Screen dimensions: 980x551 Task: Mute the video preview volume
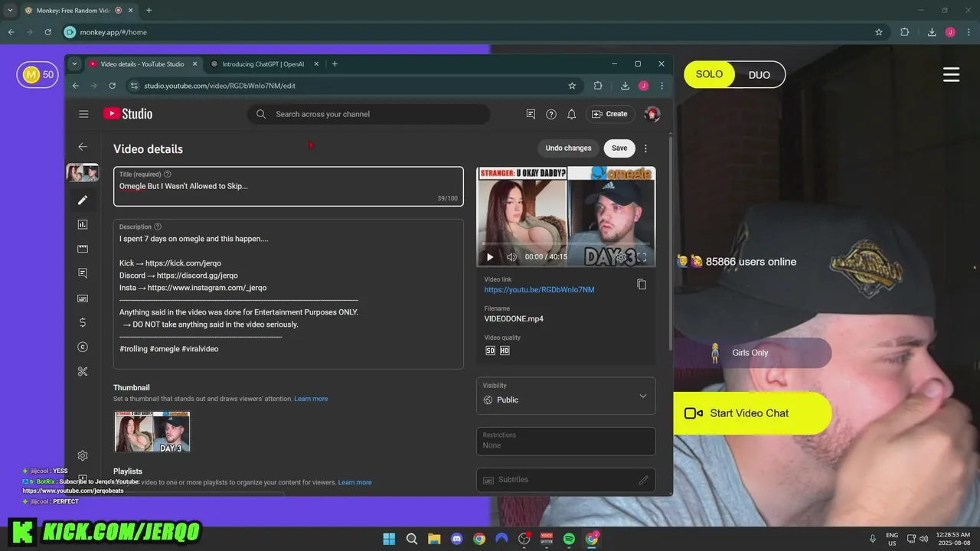pos(511,257)
